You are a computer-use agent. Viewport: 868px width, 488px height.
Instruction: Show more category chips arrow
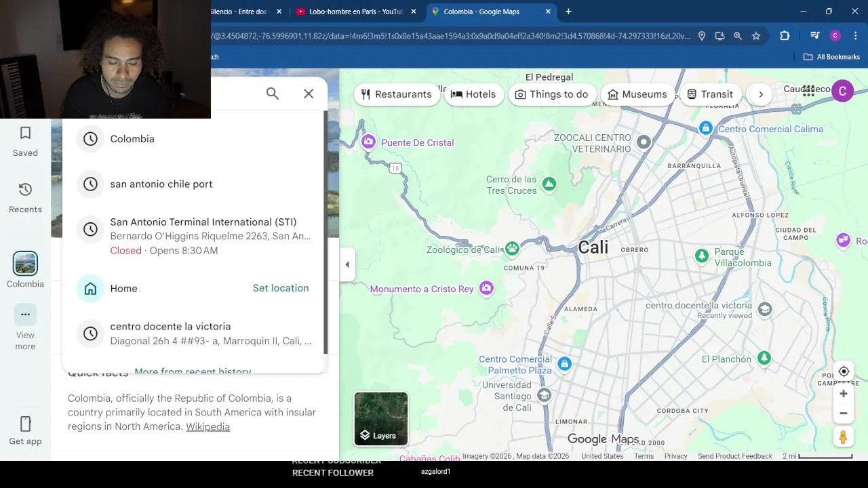(761, 94)
